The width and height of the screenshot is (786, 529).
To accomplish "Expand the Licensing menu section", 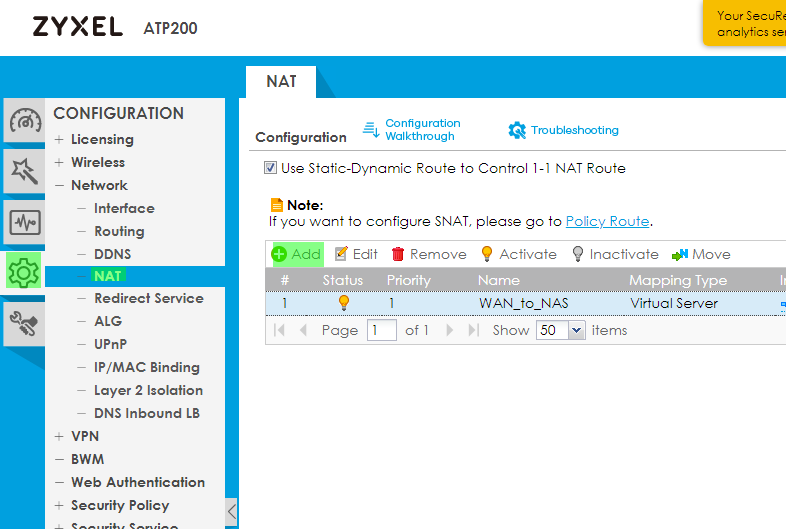I will (x=60, y=139).
